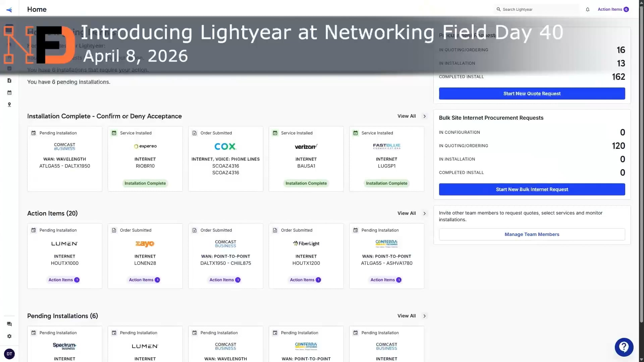Expand View All for Pending Installations

(406, 316)
